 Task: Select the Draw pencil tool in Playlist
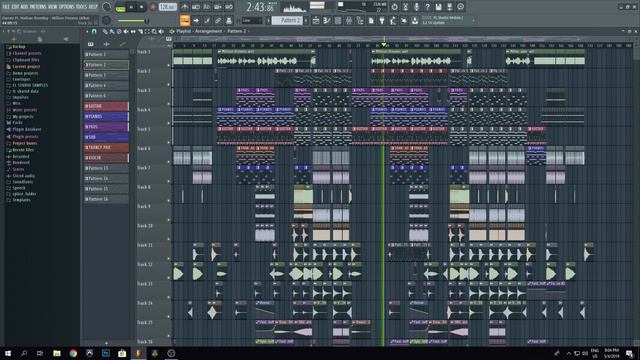(105, 31)
